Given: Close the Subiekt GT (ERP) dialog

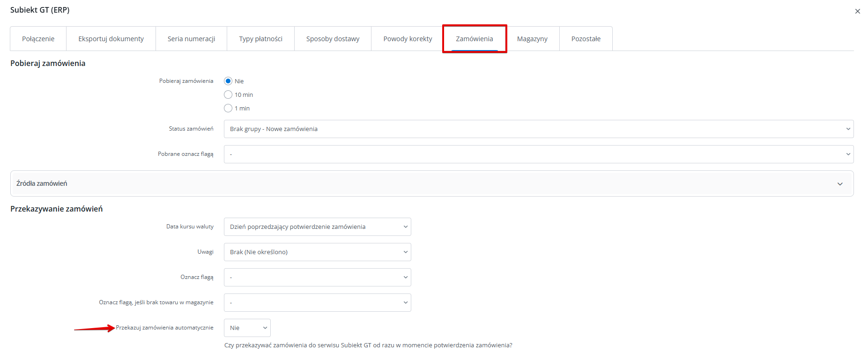Looking at the screenshot, I should click(x=857, y=11).
